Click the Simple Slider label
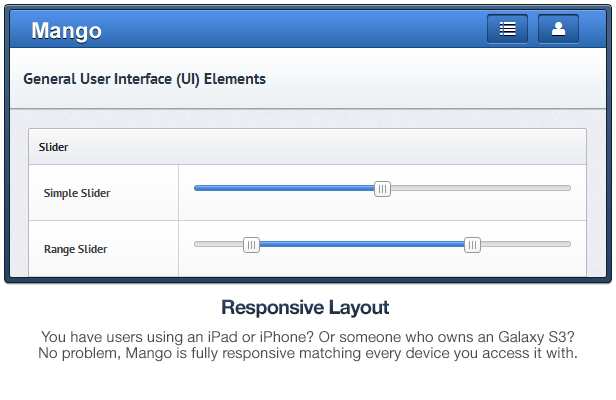616x400 pixels. (x=77, y=193)
